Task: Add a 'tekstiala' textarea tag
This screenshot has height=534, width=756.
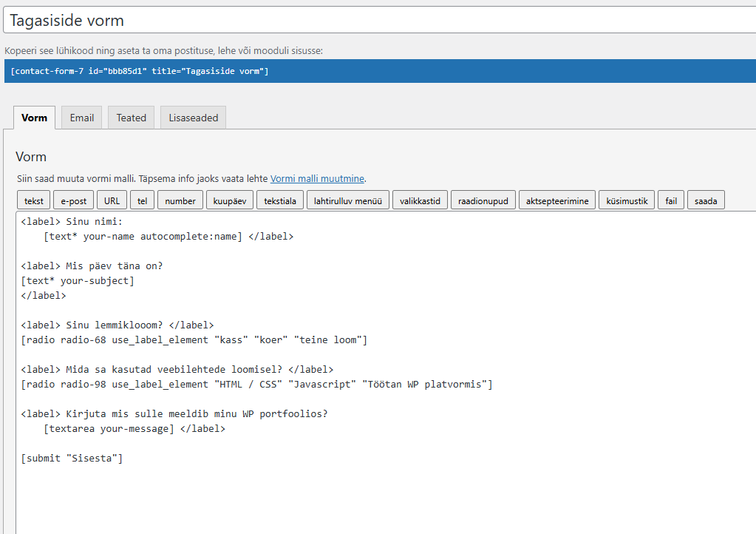Action: [280, 200]
